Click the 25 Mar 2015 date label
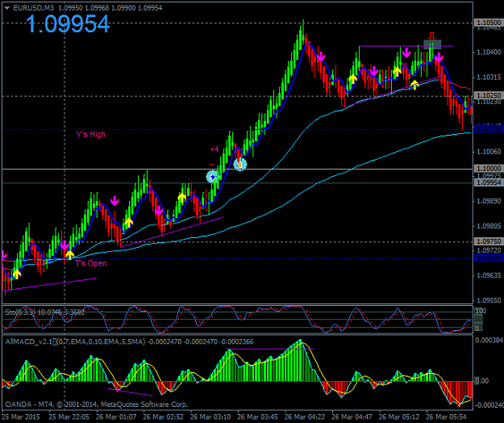Viewport: 504px width, 423px height. click(21, 417)
